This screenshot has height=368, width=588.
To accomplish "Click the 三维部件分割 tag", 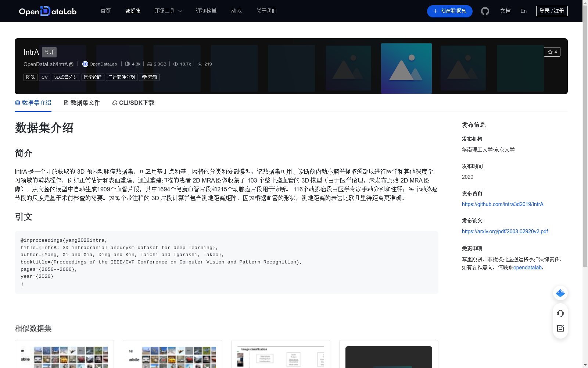I will click(122, 77).
